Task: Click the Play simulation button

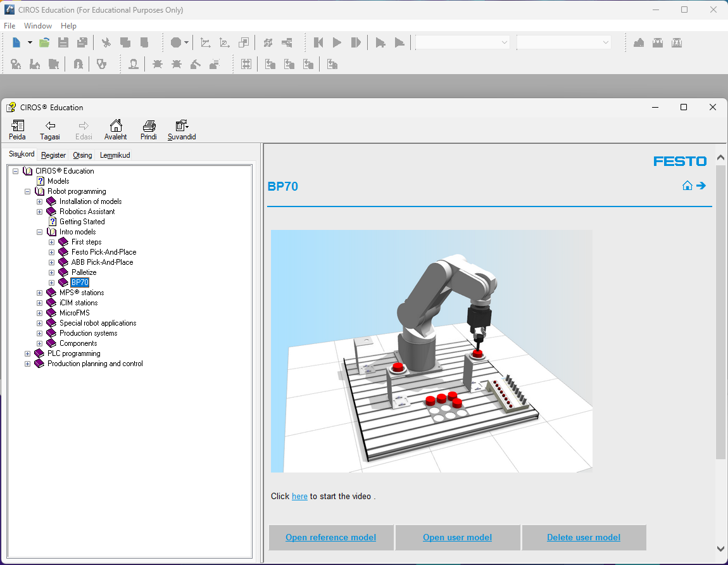Action: (337, 42)
